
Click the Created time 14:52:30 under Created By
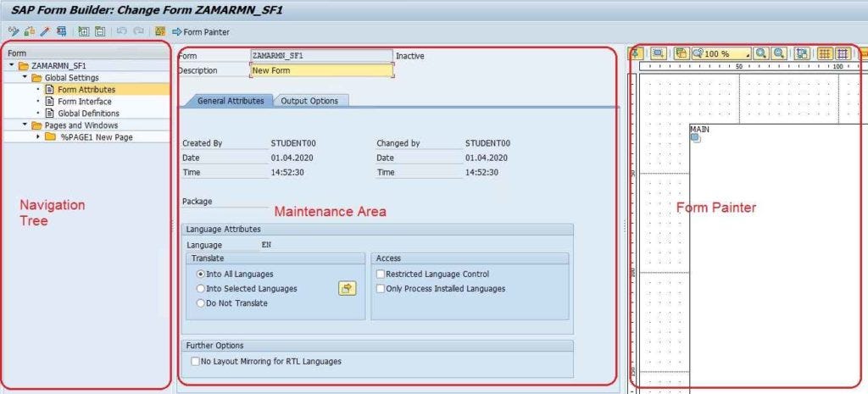coord(287,172)
